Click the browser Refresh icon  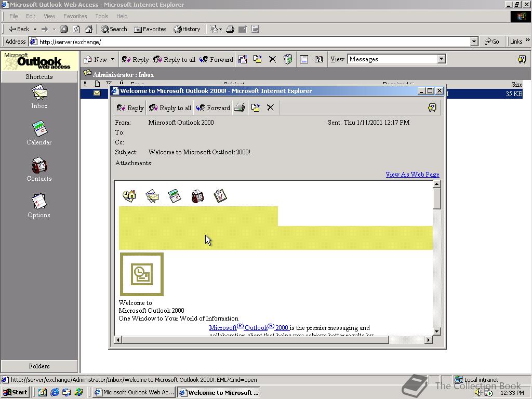pos(76,29)
